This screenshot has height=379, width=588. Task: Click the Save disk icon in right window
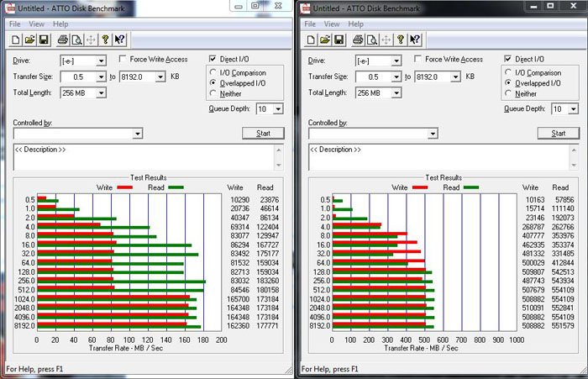pyautogui.click(x=339, y=39)
